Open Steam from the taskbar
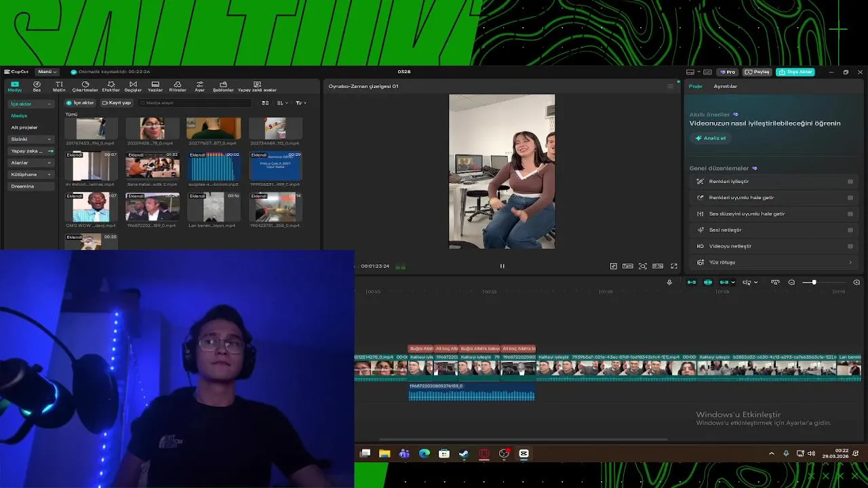This screenshot has width=868, height=488. click(464, 453)
